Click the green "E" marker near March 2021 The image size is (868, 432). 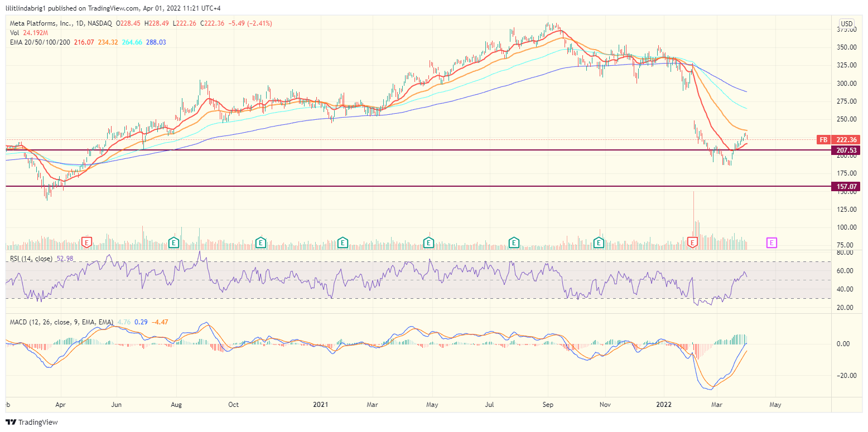tap(341, 242)
